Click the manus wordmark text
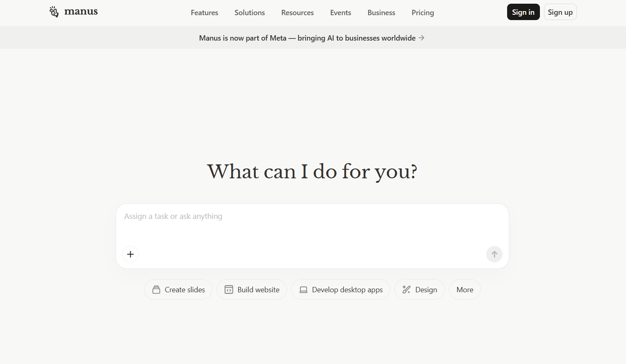Screen dimensions: 626x364 click(81, 11)
